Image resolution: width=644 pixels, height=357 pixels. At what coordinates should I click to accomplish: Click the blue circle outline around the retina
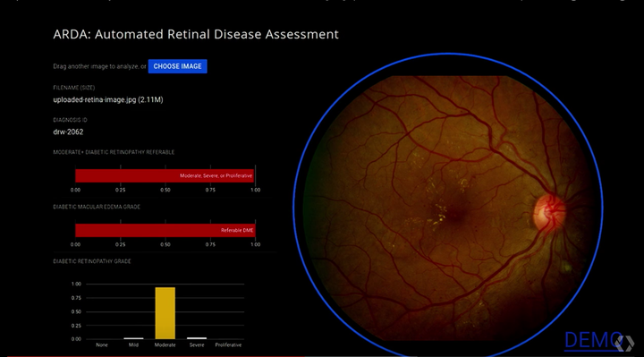(x=448, y=54)
